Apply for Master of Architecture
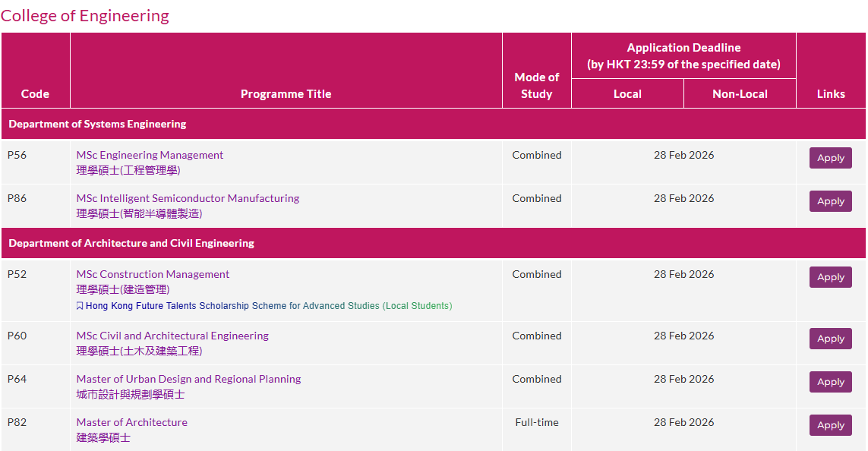This screenshot has height=451, width=868. click(x=830, y=425)
